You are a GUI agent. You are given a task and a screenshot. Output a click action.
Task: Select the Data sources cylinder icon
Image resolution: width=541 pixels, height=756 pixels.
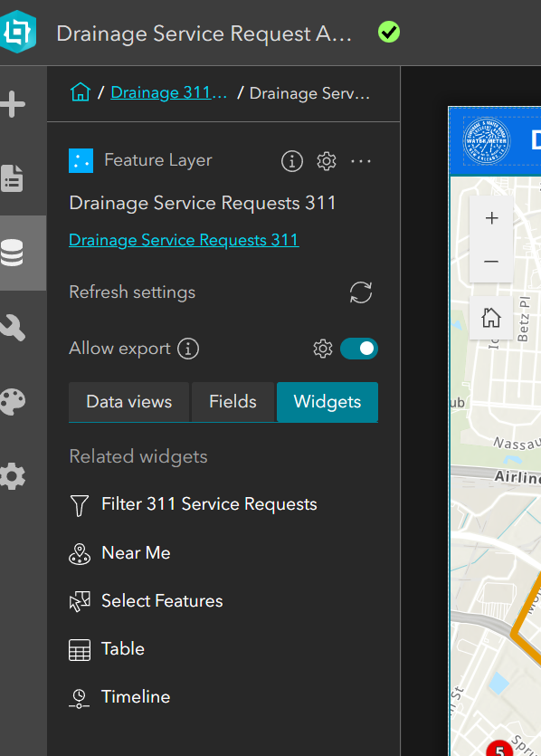[x=13, y=253]
